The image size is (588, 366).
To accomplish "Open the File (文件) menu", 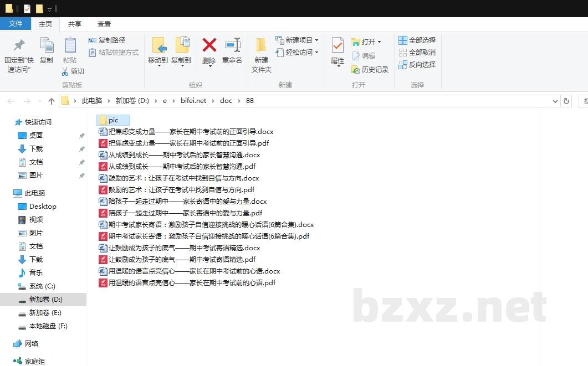I will point(16,24).
